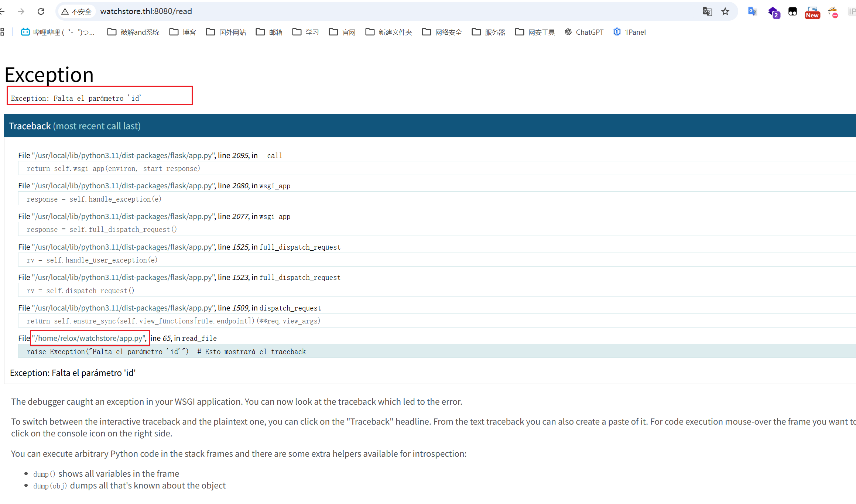Click the address bar URL field
Viewport: 856px width, 504px height.
pos(332,11)
